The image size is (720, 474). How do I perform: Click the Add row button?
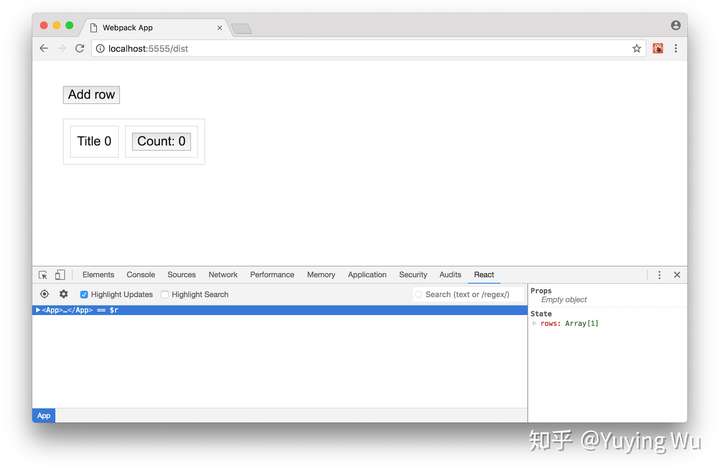point(91,95)
